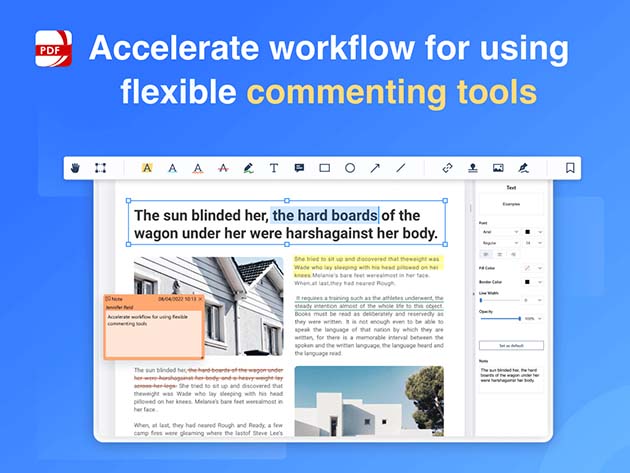Viewport: 630px width, 473px height.
Task: Insert a comment note from toolbar
Action: 299,168
